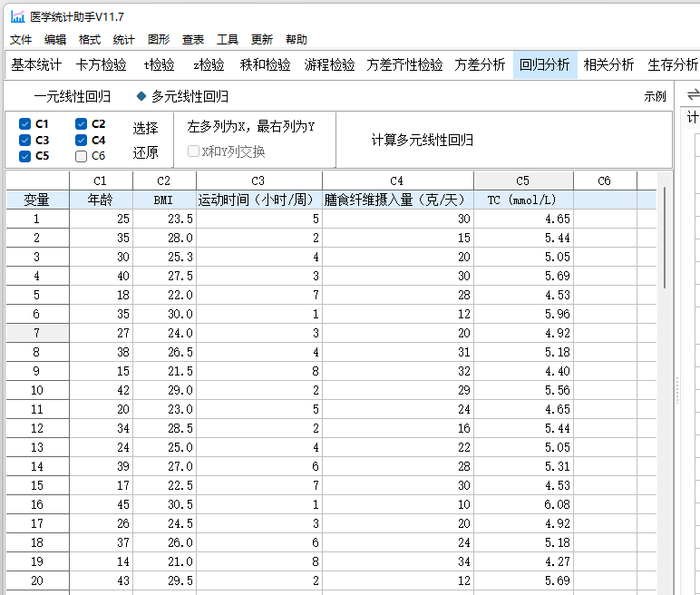Image resolution: width=700 pixels, height=595 pixels.
Task: Select column header C5
Action: (x=523, y=180)
